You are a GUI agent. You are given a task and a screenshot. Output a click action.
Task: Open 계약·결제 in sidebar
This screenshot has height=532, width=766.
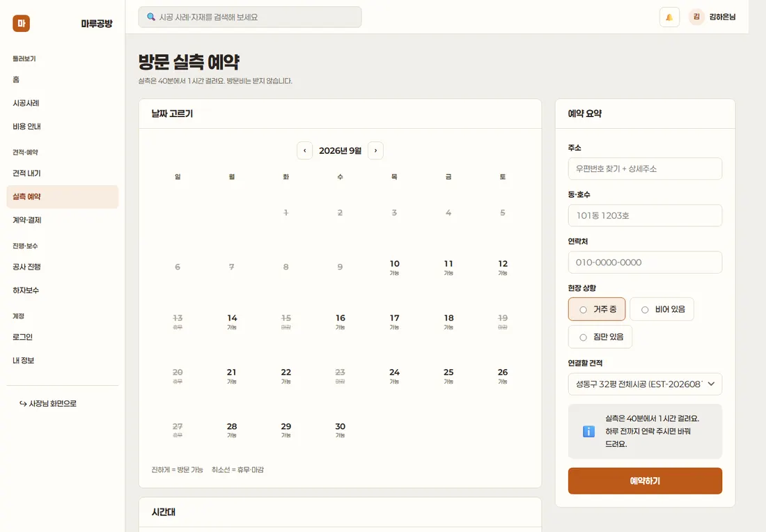tap(63, 220)
